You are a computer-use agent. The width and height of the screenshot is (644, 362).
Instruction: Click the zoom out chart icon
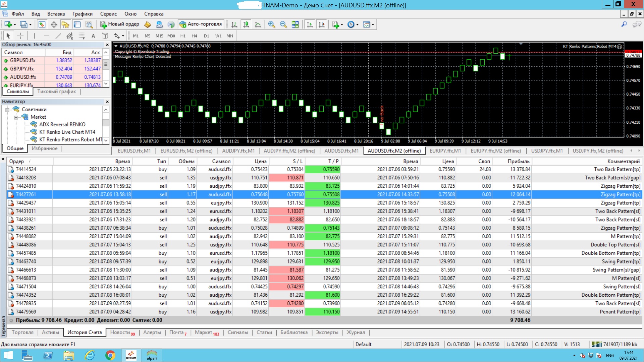[283, 24]
